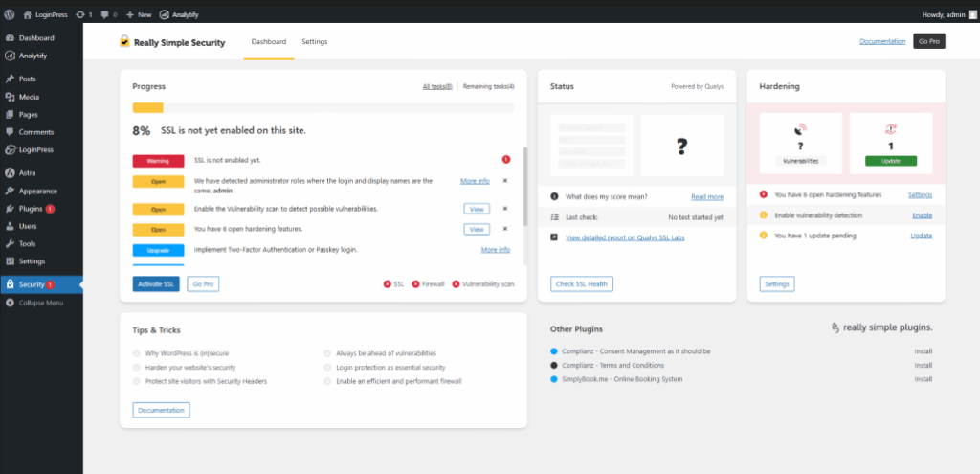The width and height of the screenshot is (980, 474).
Task: Click the Activate SSL button
Action: click(156, 283)
